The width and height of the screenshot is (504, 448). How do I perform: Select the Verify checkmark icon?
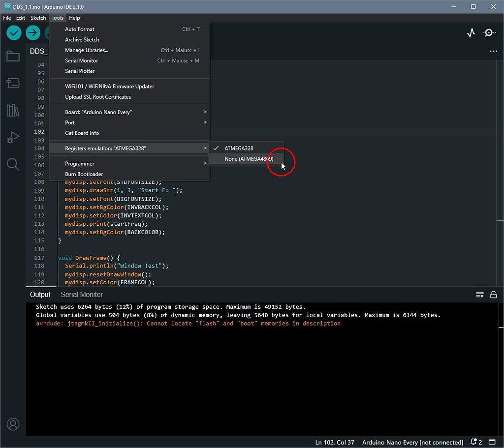(x=13, y=32)
